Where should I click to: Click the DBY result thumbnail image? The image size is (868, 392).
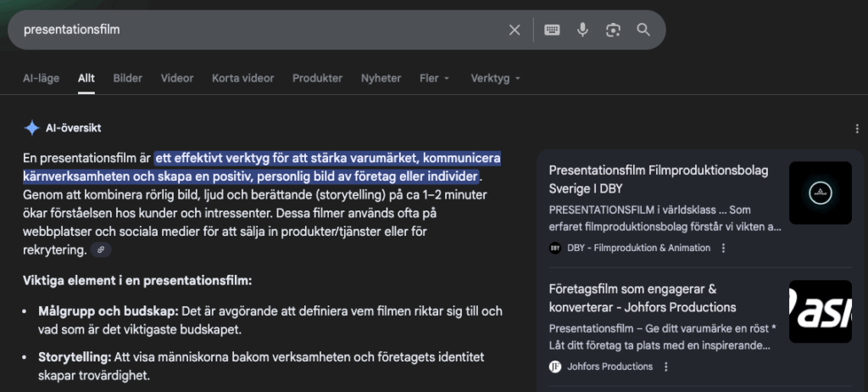820,193
